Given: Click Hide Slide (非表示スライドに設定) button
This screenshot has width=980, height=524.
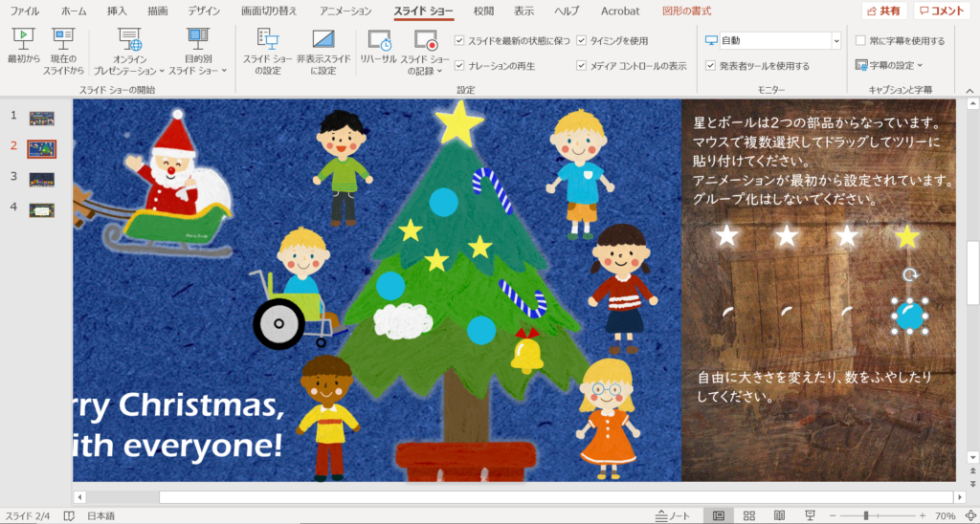Looking at the screenshot, I should tap(323, 52).
